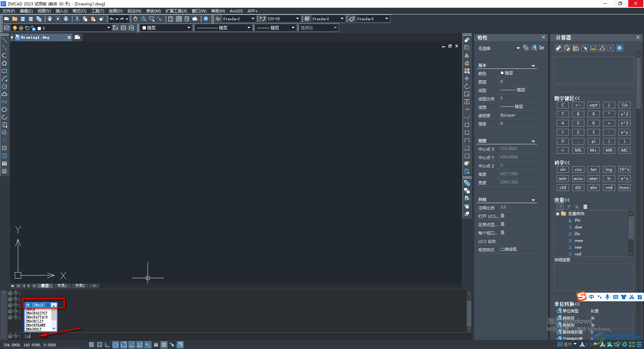Screen dimensions: 644x349
Task: Select the Rectangle tool in draw toolbar
Action: pos(4,71)
